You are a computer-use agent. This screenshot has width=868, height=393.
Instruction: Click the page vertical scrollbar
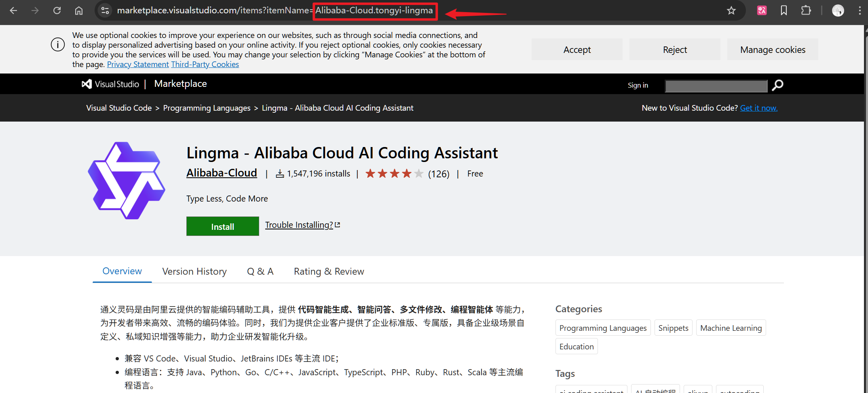866,210
